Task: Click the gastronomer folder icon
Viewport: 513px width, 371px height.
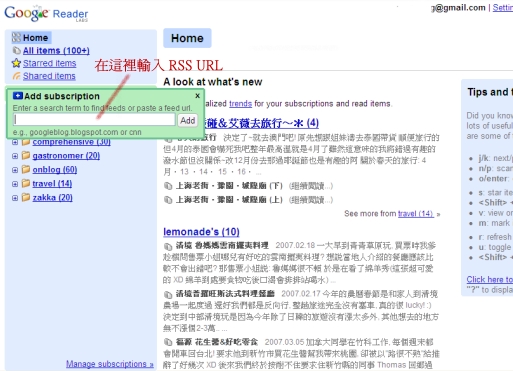Action: coord(26,156)
